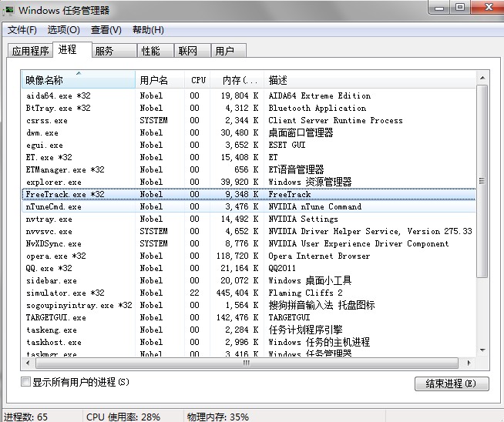Click the Bluetooth Application description
Viewport: 504px width, 422px height.
click(x=318, y=108)
